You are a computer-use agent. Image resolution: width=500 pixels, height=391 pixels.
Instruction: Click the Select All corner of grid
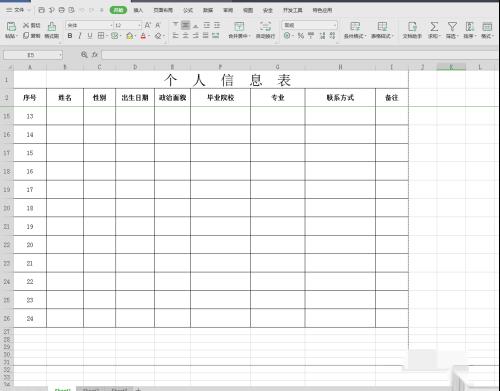(7, 67)
